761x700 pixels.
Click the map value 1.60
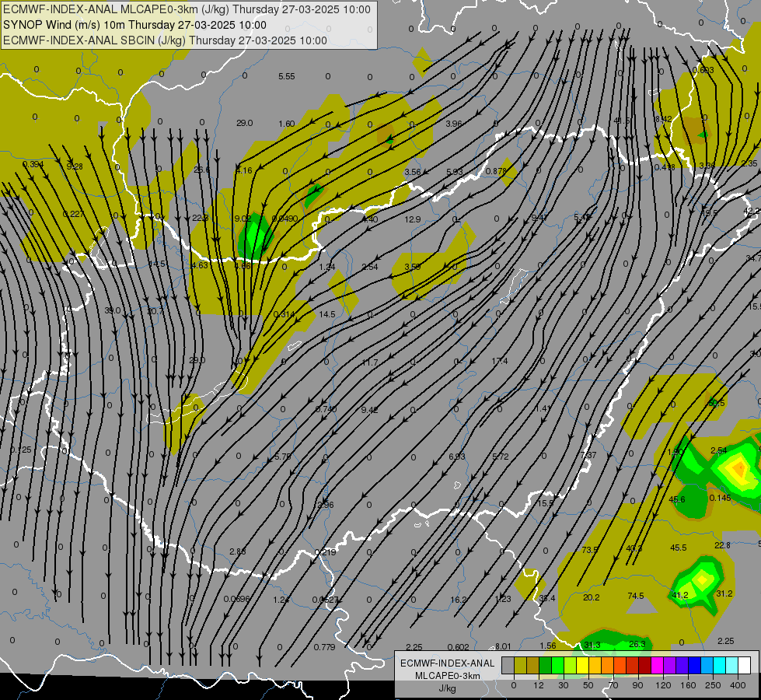pyautogui.click(x=286, y=124)
